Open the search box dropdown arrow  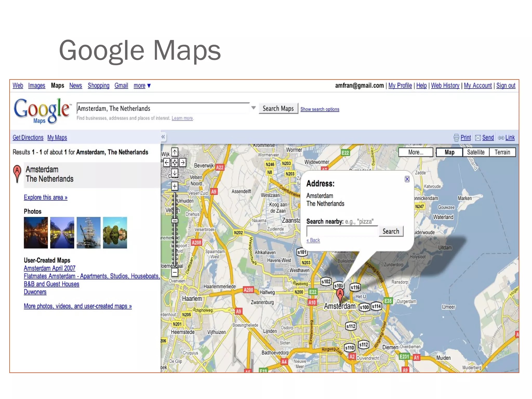point(254,108)
